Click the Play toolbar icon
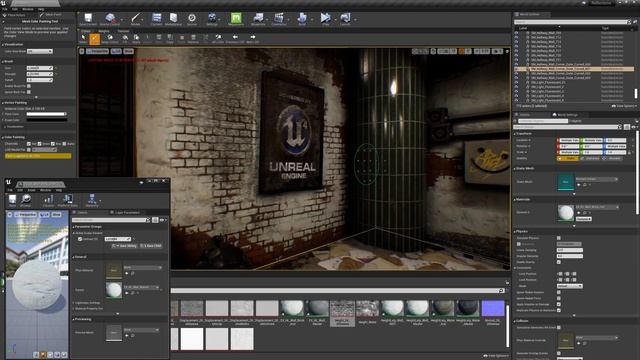This screenshot has height=360, width=640. pos(325,19)
